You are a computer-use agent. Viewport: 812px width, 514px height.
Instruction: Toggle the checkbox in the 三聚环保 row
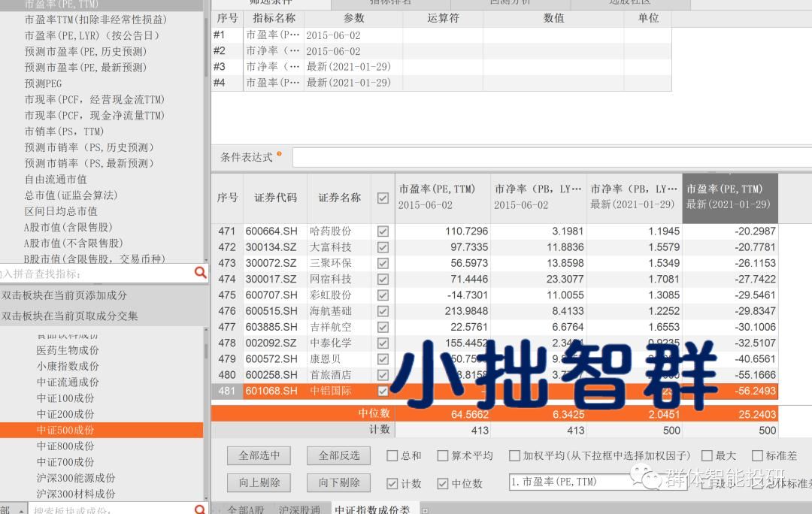pos(383,264)
